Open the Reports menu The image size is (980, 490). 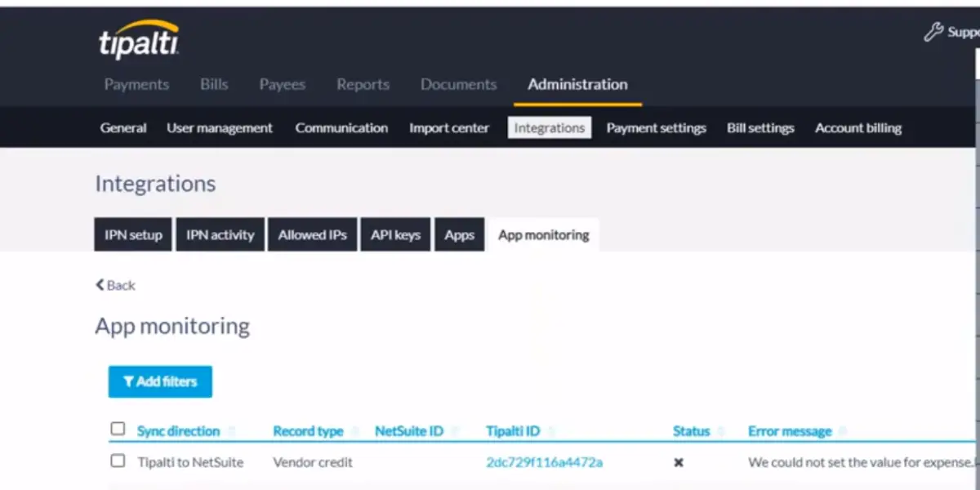click(363, 84)
